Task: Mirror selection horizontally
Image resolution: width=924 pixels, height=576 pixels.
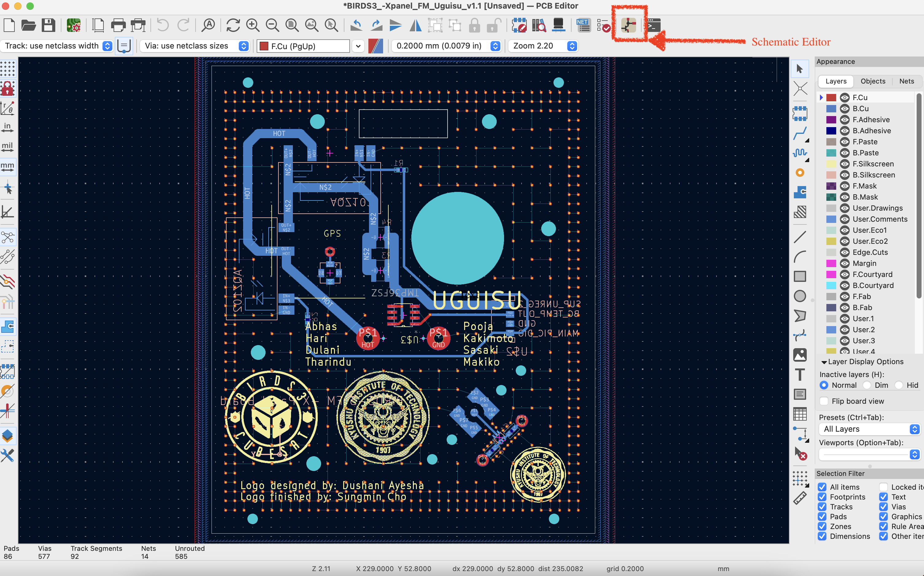Action: (416, 25)
